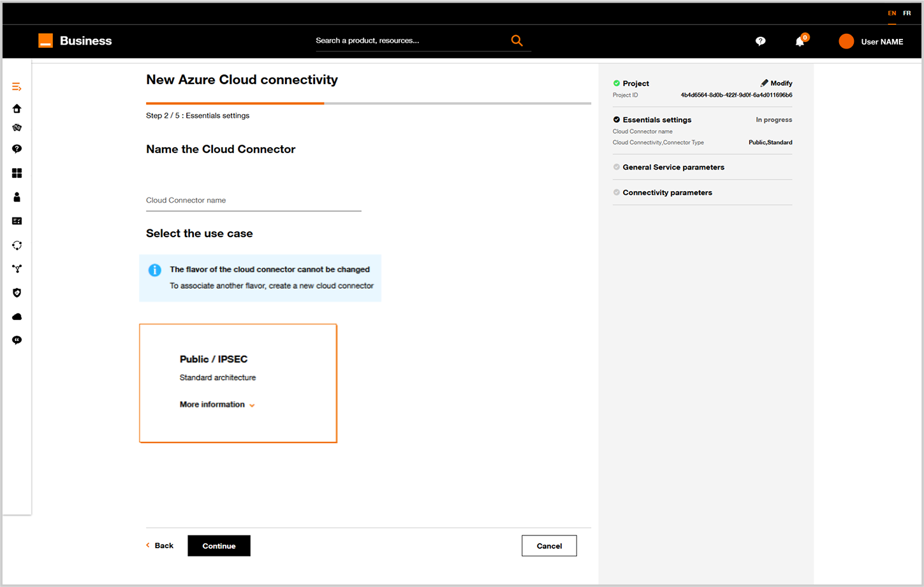Click the Cloud Connector name input

[254, 200]
